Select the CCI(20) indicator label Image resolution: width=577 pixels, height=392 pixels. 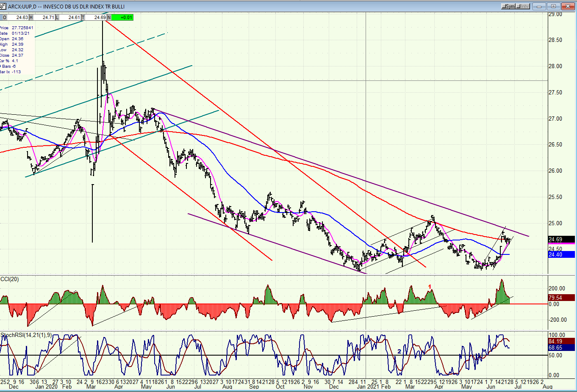coord(10,279)
